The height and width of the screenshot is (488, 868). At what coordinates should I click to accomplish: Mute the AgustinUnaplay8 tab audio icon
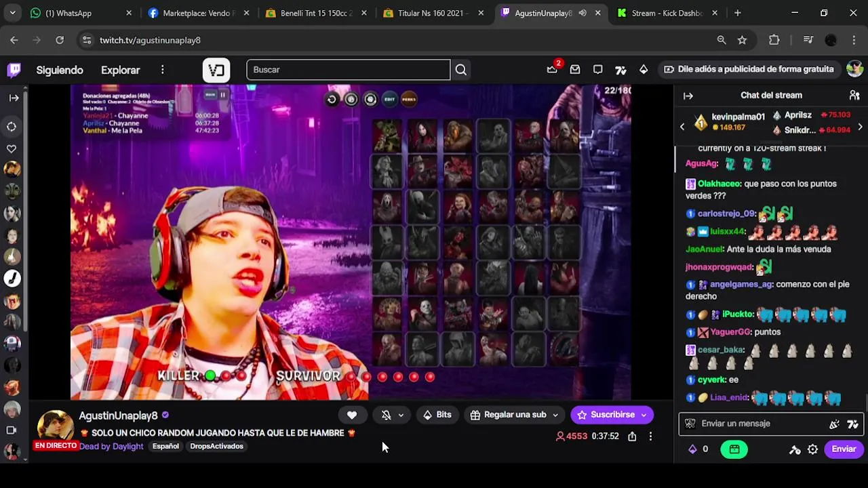583,13
